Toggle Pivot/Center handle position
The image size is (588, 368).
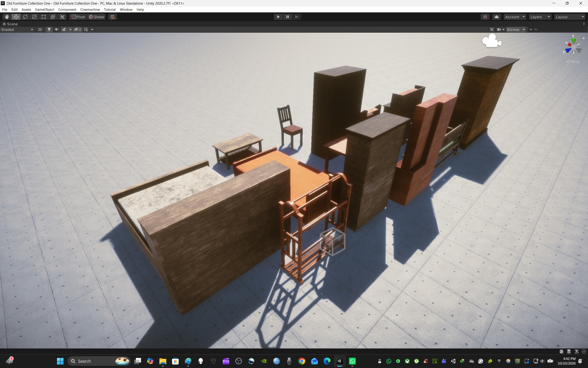pos(78,17)
